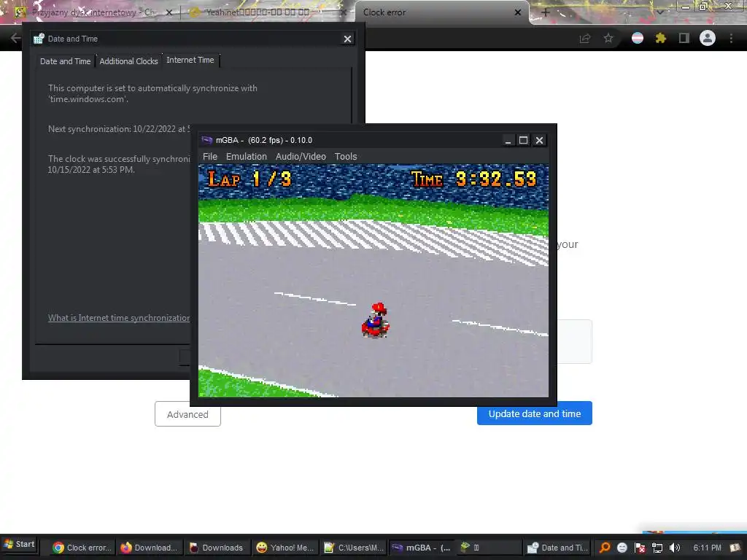Click the 6:11 PM taskbar clock
The width and height of the screenshot is (747, 560).
tap(707, 548)
